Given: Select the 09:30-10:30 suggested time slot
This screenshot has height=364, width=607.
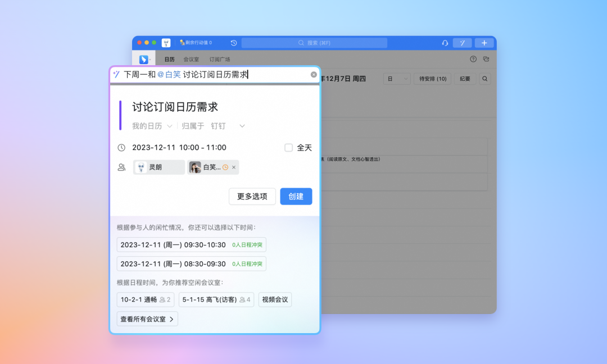Looking at the screenshot, I should pyautogui.click(x=191, y=245).
